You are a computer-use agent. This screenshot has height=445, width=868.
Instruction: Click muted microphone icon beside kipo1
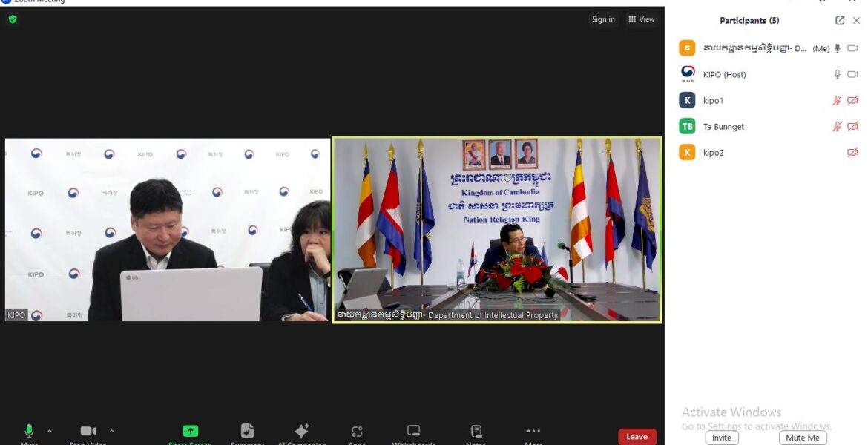[838, 100]
